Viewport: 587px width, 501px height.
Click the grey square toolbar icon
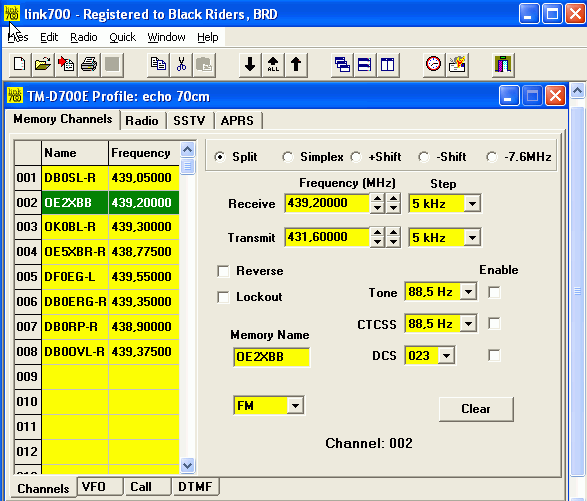pos(112,65)
